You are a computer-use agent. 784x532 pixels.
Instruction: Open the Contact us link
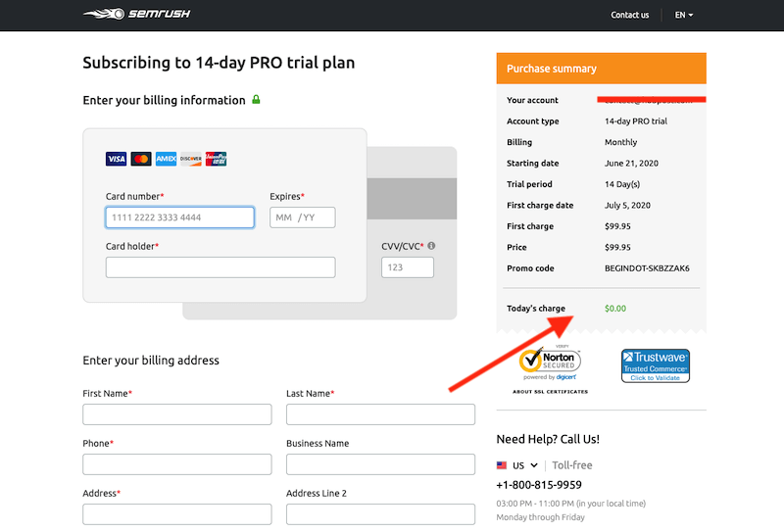click(x=629, y=15)
